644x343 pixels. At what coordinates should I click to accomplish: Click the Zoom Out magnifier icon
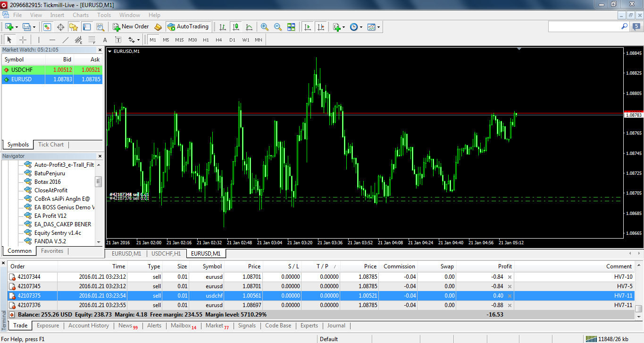coord(278,27)
